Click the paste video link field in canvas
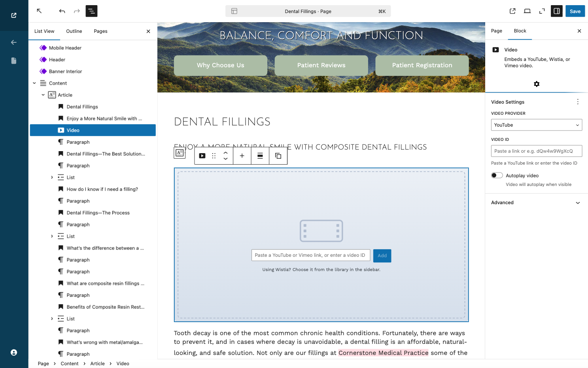Image resolution: width=588 pixels, height=368 pixels. tap(311, 255)
